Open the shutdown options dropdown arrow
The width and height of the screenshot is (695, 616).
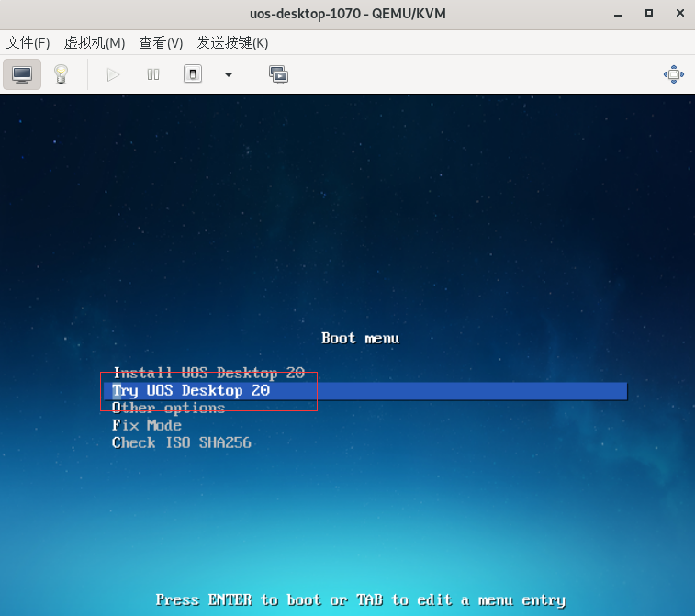229,74
